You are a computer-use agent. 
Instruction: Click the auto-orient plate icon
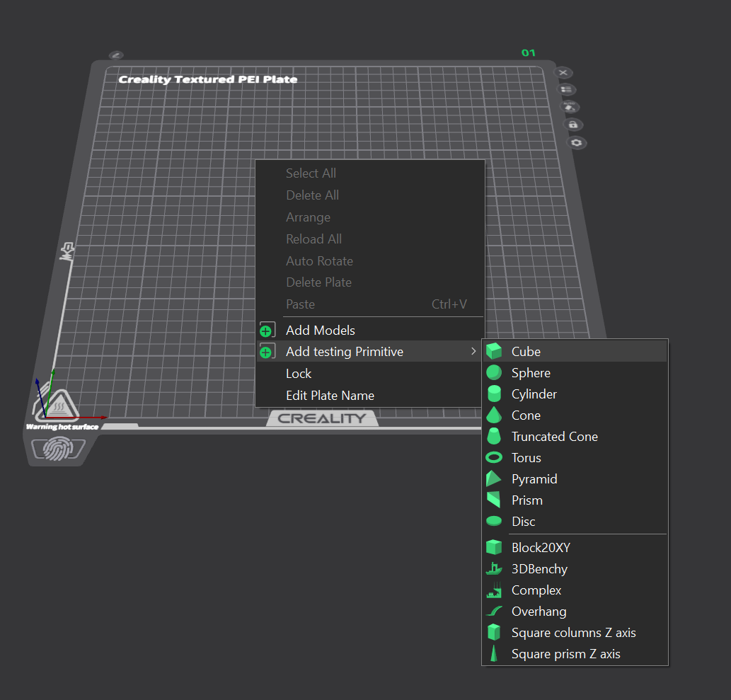(x=570, y=107)
